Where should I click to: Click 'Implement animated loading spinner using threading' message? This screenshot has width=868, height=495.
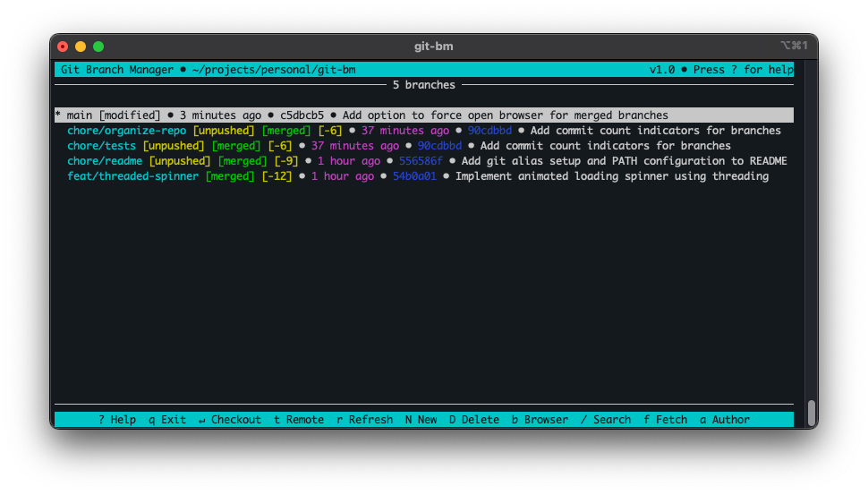612,176
